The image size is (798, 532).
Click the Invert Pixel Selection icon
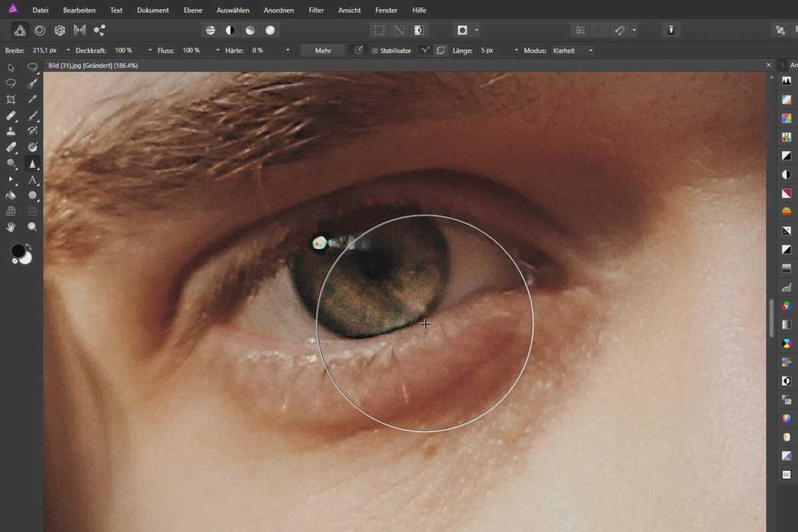pos(419,30)
